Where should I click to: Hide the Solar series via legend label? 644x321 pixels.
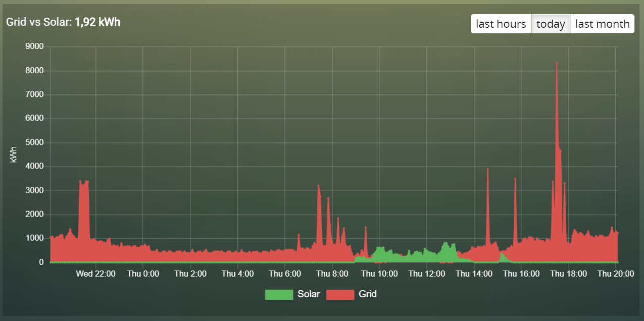[309, 294]
